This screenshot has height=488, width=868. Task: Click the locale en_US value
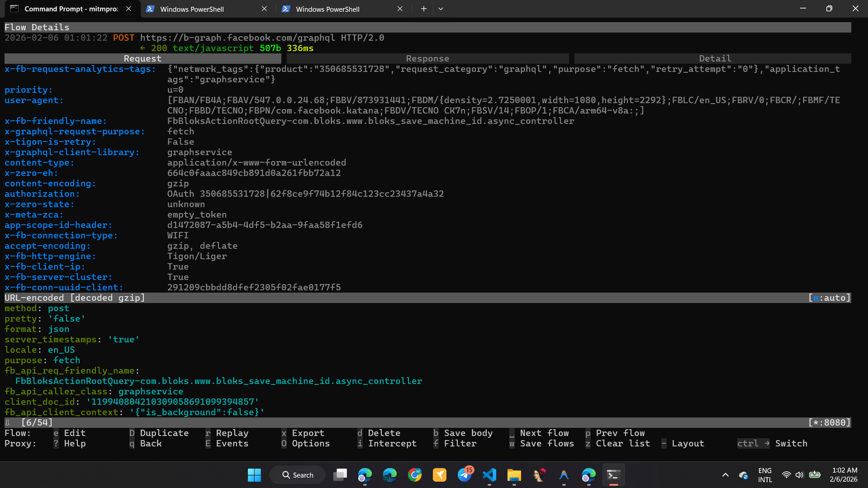pos(61,350)
